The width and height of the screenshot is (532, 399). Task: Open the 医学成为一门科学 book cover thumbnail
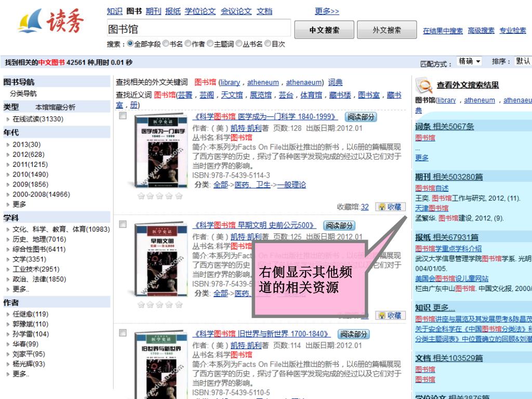pos(161,151)
